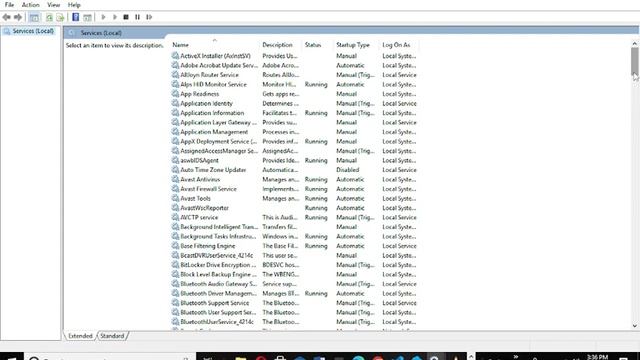
Task: Open the Help menu
Action: [74, 5]
